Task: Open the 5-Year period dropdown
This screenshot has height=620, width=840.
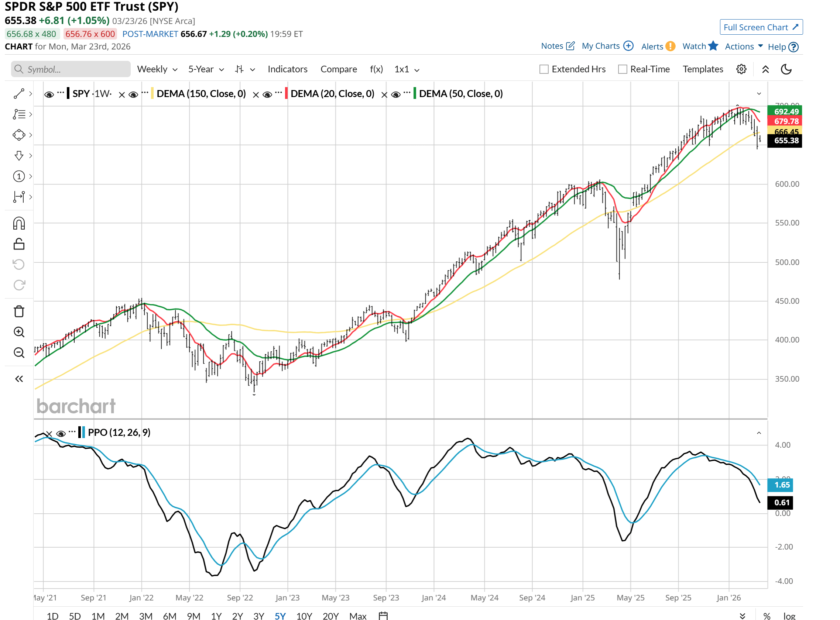Action: tap(206, 69)
